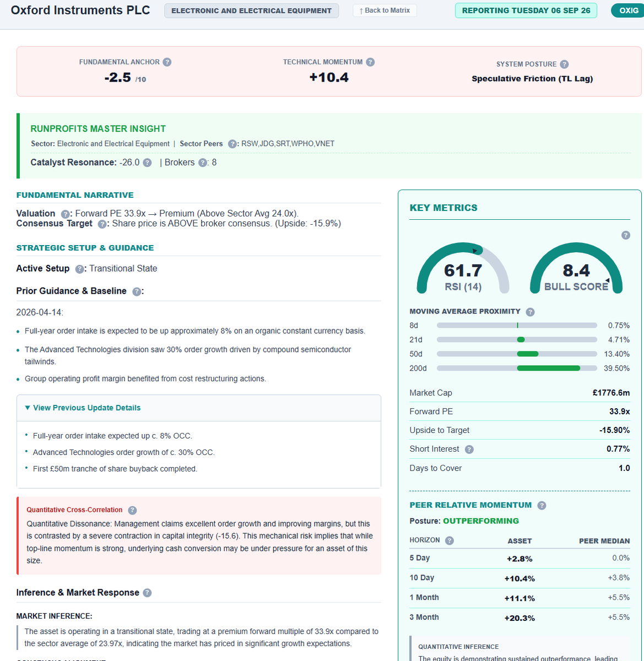
Task: Collapse View Previous Update Details section
Action: pos(198,408)
